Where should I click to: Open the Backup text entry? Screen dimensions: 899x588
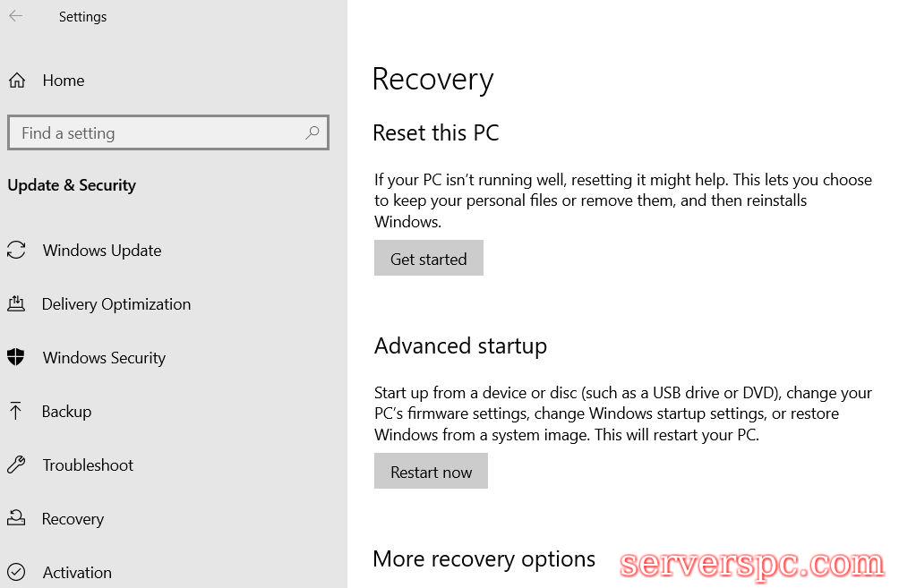coord(67,412)
